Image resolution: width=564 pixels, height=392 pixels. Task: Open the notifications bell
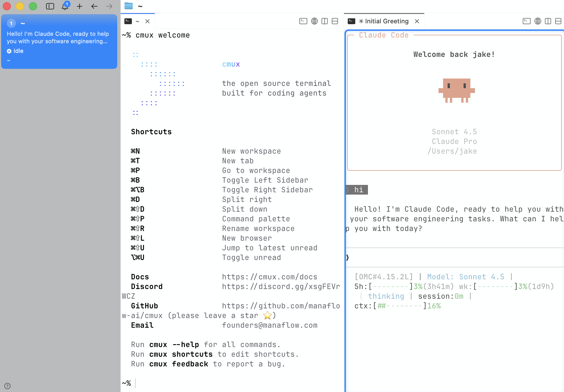pos(65,6)
